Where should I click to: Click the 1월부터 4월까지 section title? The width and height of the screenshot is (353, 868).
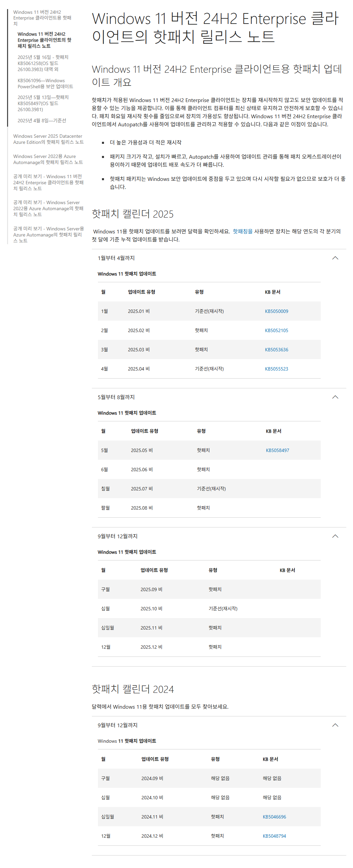(116, 258)
